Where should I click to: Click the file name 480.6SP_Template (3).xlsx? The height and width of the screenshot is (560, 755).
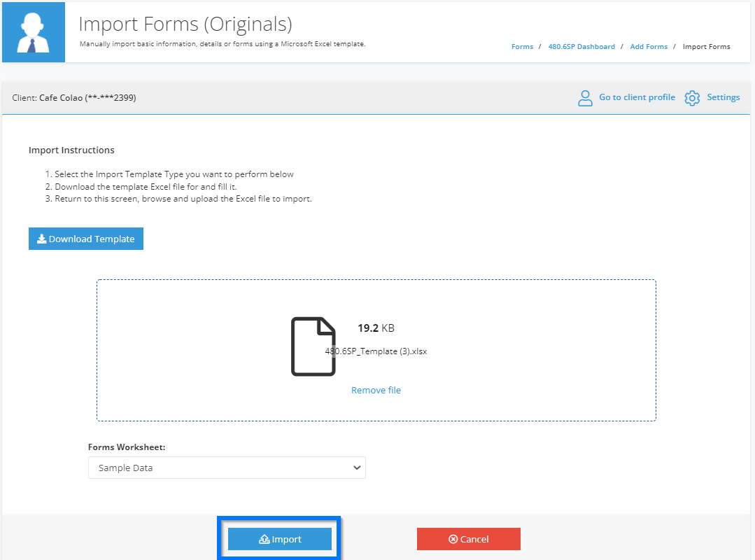376,351
